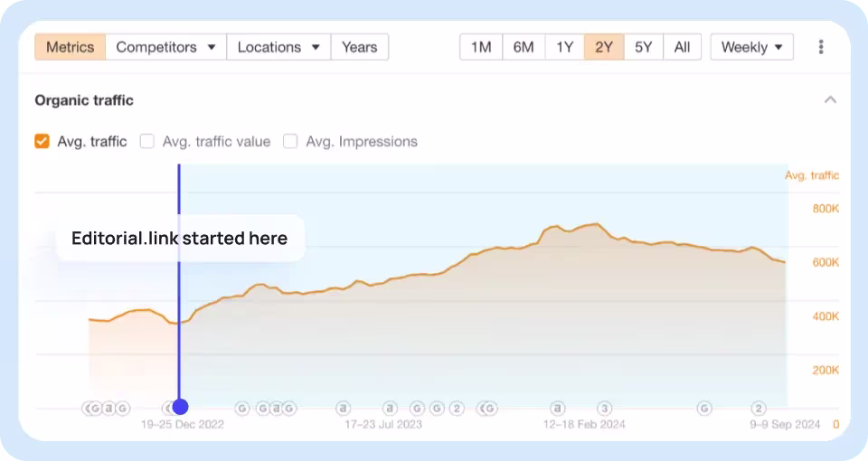Show All time range

682,47
